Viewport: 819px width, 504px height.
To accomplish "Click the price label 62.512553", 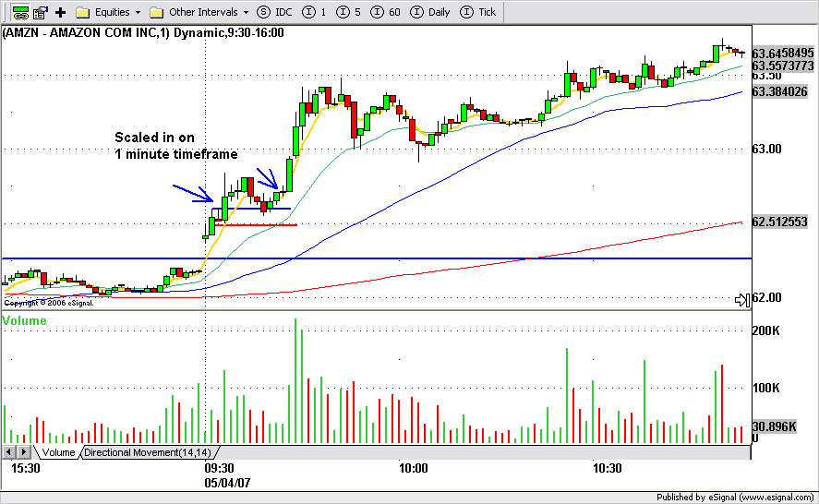I will click(x=780, y=222).
